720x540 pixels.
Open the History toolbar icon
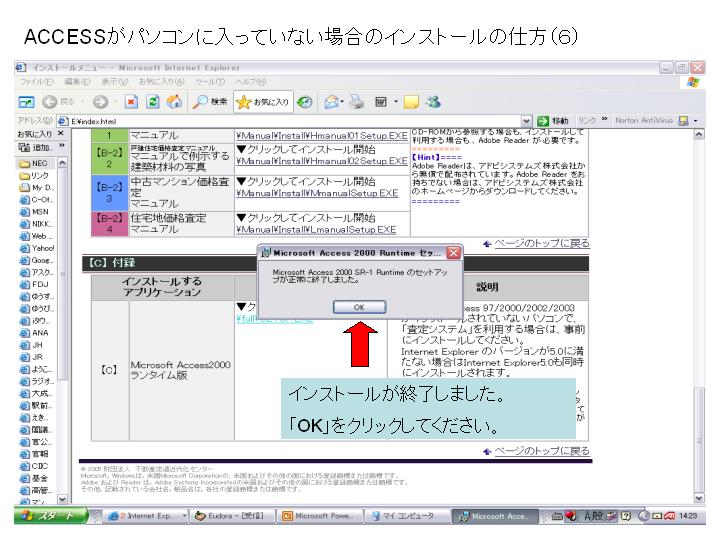pyautogui.click(x=304, y=102)
